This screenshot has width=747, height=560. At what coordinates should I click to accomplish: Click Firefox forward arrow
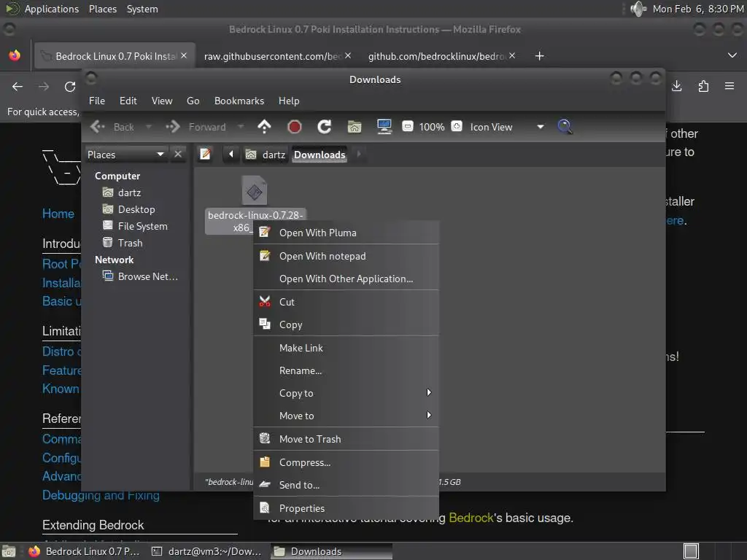[44, 86]
